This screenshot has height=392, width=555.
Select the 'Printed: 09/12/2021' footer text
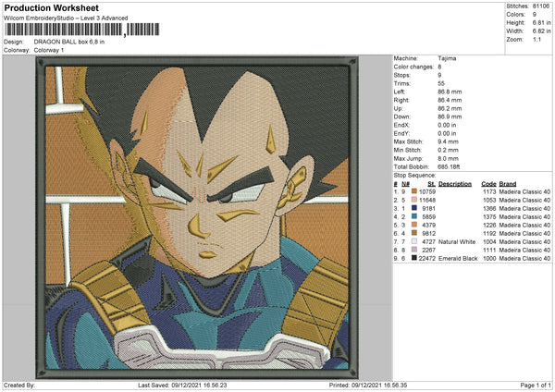point(368,385)
